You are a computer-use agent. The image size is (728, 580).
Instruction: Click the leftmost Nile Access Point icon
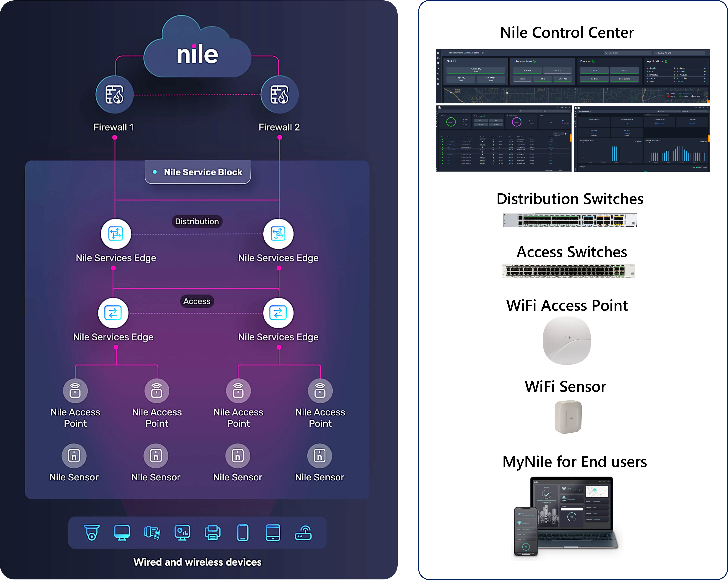point(75,391)
